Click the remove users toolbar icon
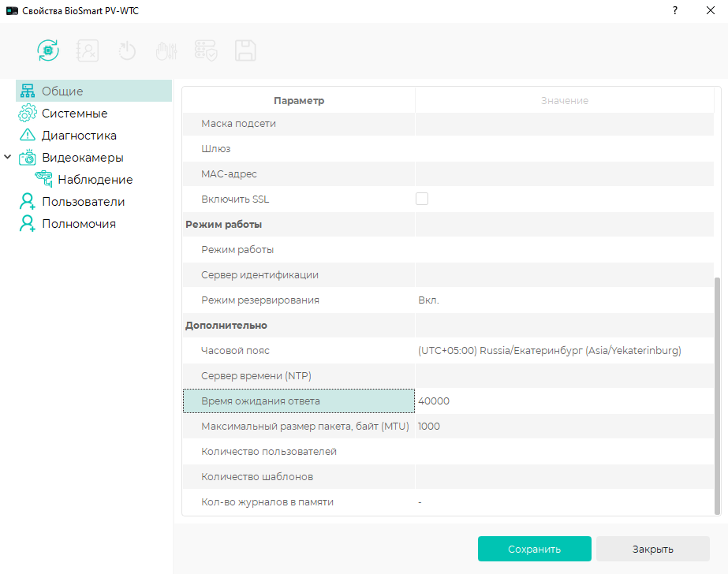This screenshot has height=574, width=728. [x=88, y=50]
